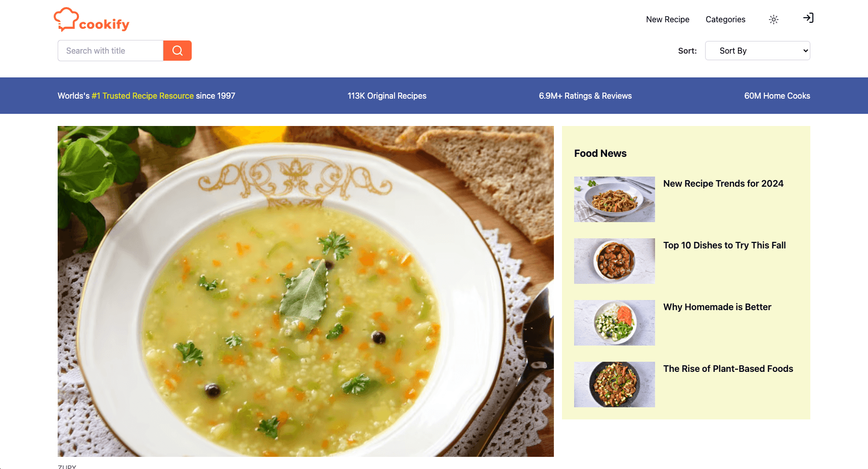Open the New Recipe page

(x=668, y=19)
